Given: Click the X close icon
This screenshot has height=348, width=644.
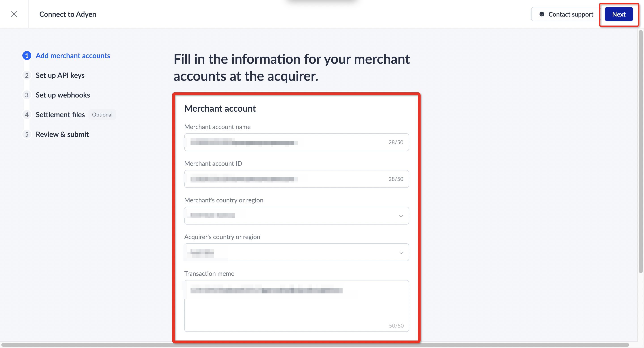Looking at the screenshot, I should [14, 14].
